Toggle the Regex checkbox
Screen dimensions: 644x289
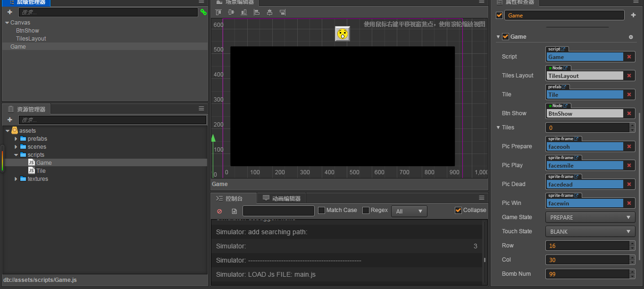[366, 210]
